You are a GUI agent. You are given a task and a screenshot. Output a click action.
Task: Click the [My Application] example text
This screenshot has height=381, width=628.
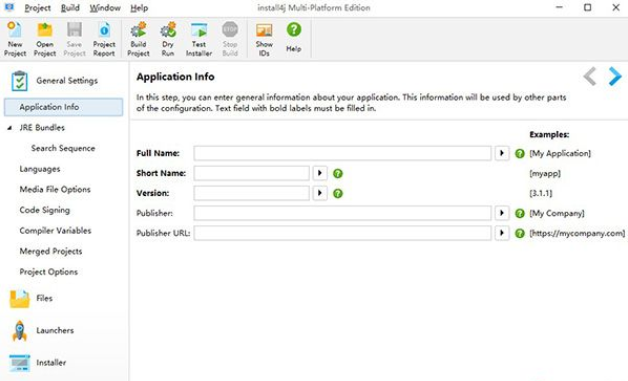[x=560, y=153]
